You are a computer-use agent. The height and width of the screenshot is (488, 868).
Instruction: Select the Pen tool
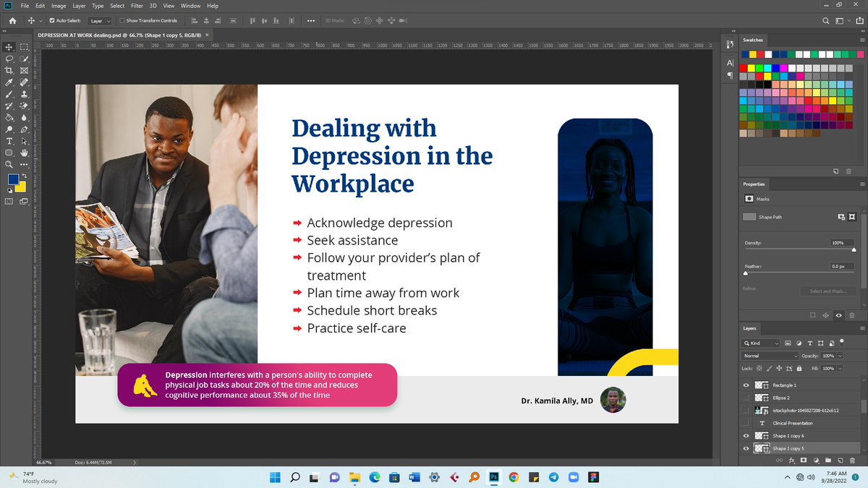[x=24, y=129]
